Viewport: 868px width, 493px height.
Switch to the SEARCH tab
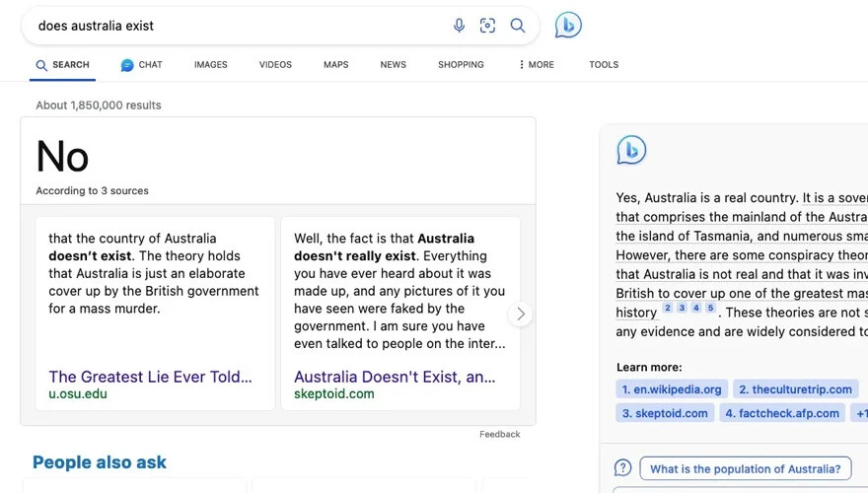[62, 65]
